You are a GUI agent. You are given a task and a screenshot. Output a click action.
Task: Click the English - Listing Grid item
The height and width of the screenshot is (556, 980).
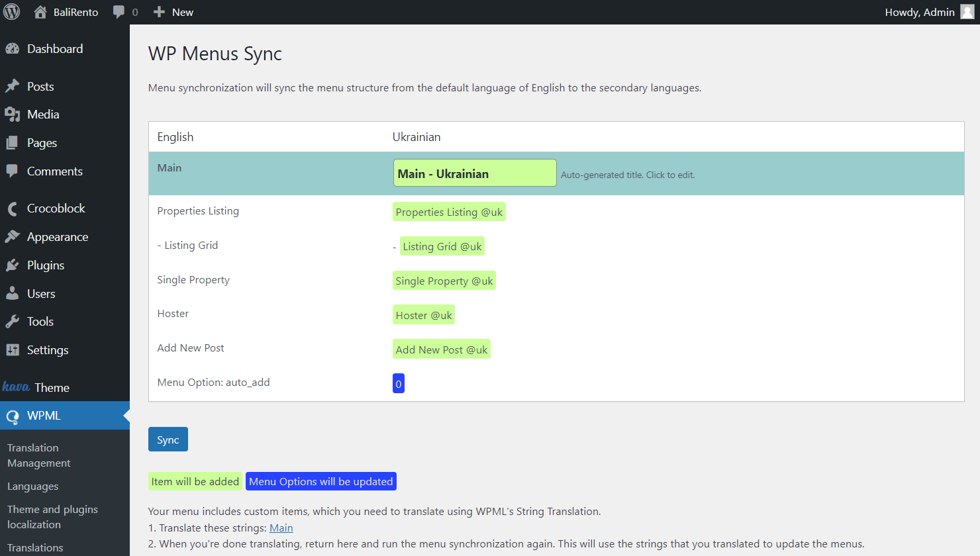pyautogui.click(x=187, y=246)
